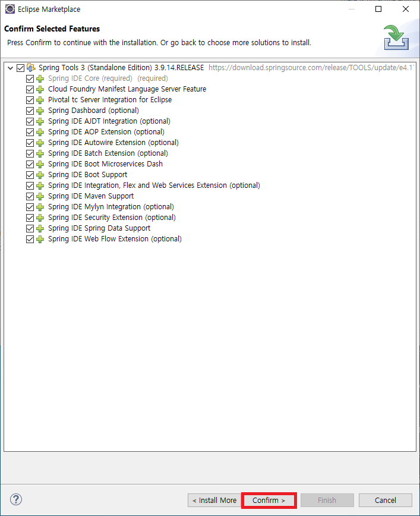Uncheck Spring IDE Security Extension checkbox

(30, 218)
